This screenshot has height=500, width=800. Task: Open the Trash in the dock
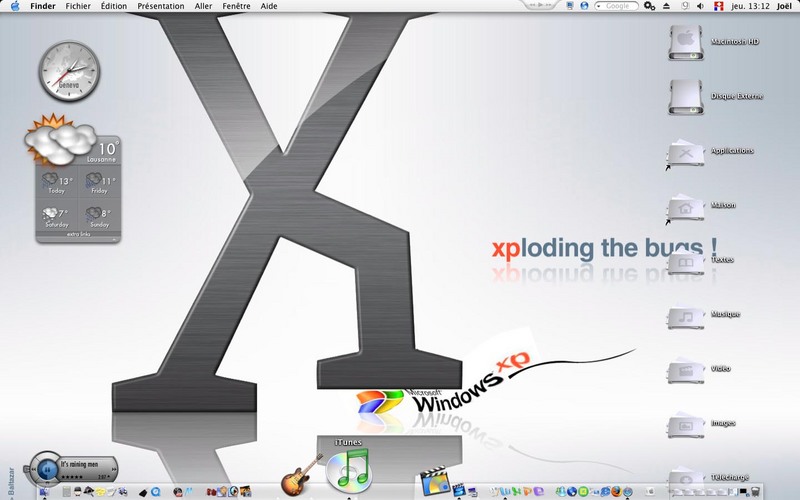click(755, 492)
